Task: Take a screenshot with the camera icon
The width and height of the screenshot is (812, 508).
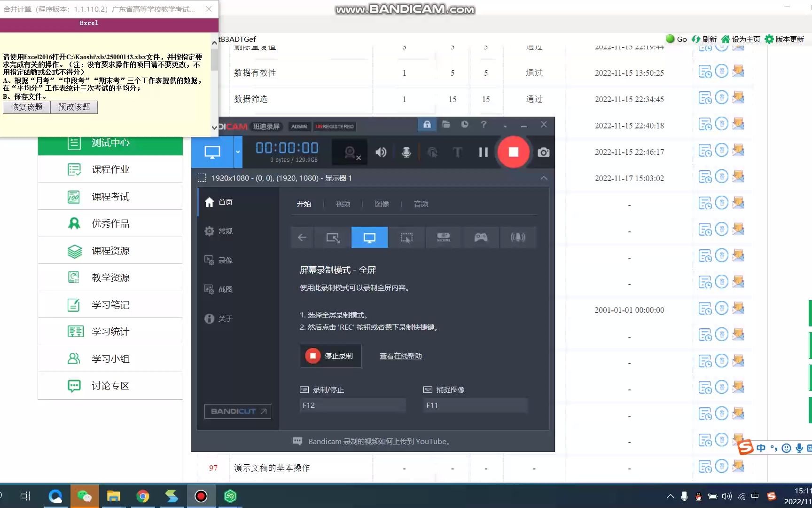Action: (543, 152)
